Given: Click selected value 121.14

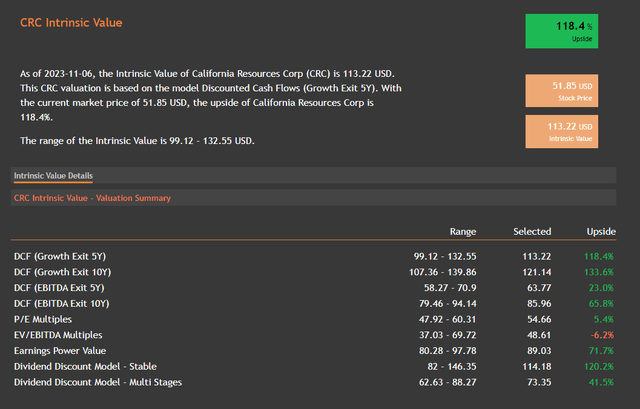Looking at the screenshot, I should click(x=537, y=272).
